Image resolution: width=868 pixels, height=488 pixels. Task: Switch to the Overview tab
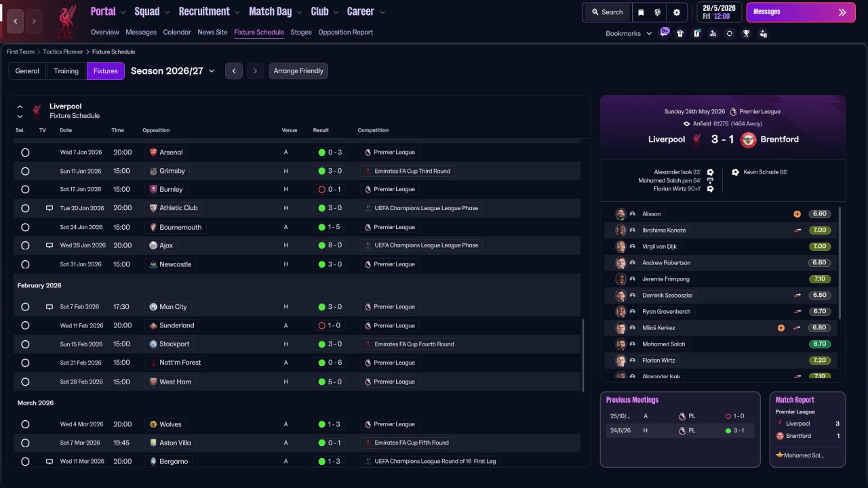(104, 32)
